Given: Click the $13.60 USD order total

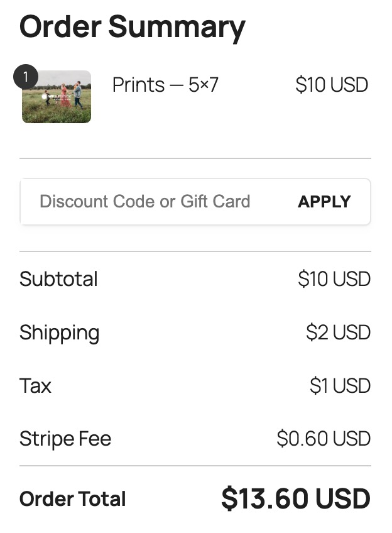Looking at the screenshot, I should coord(295,498).
